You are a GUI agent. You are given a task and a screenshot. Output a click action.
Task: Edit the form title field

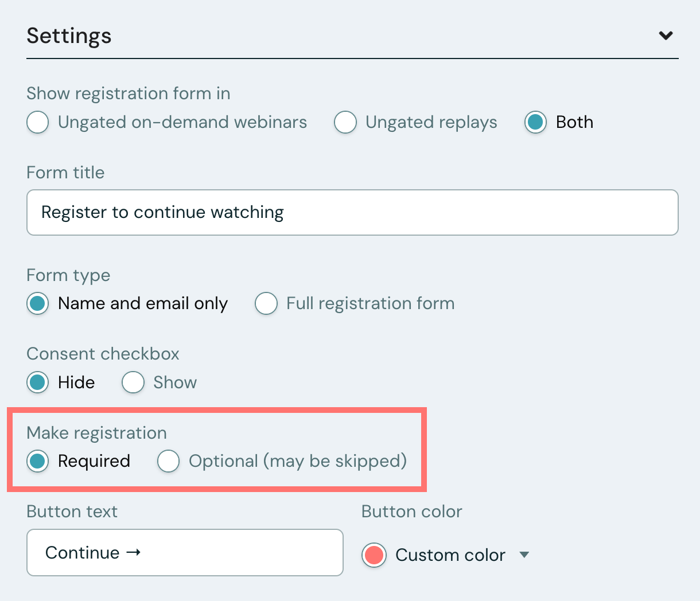click(352, 212)
